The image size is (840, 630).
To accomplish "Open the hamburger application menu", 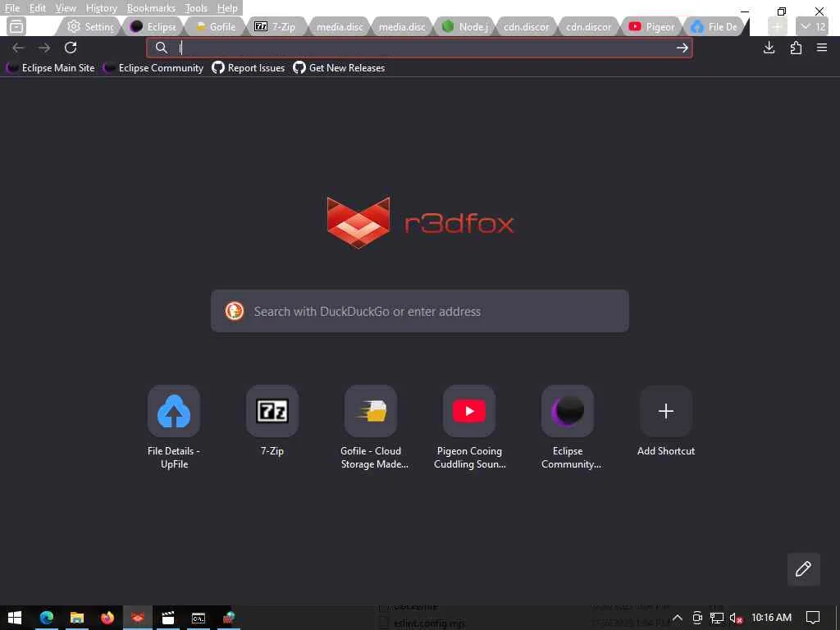I will coord(822,48).
